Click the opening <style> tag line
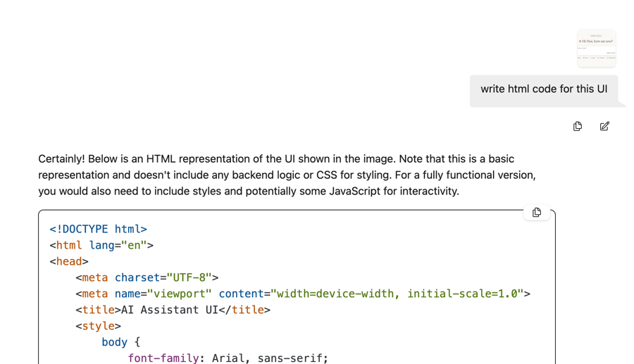 click(98, 326)
